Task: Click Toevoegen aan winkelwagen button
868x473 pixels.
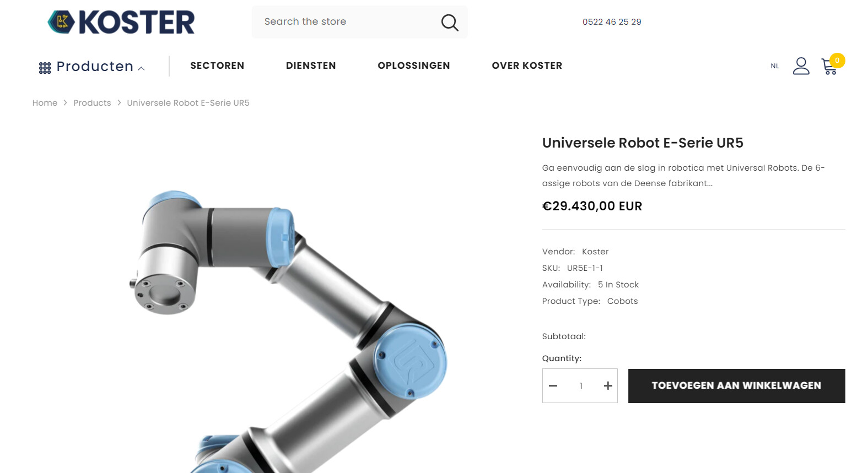Action: [x=736, y=386]
